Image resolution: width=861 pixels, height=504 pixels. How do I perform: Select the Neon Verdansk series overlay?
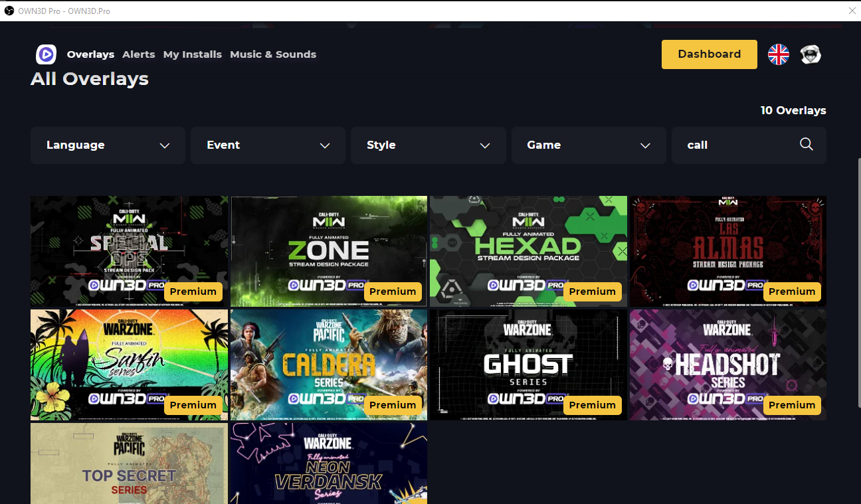point(329,463)
